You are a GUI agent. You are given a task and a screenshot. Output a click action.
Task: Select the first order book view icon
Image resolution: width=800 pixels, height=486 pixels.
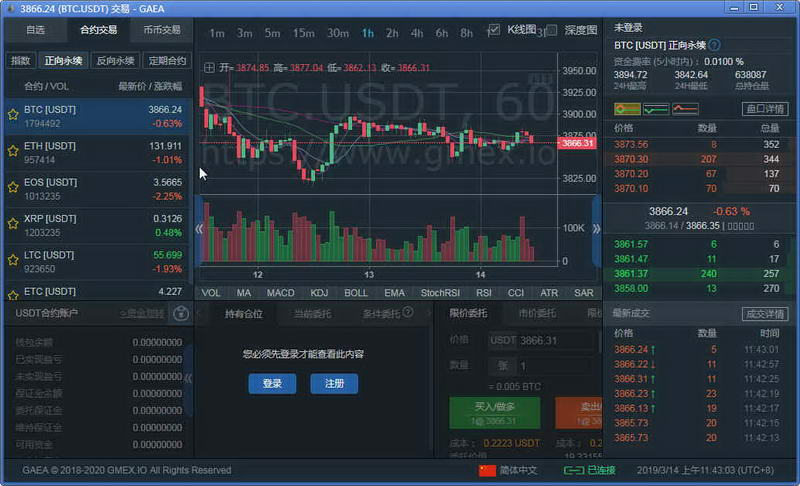pos(627,108)
